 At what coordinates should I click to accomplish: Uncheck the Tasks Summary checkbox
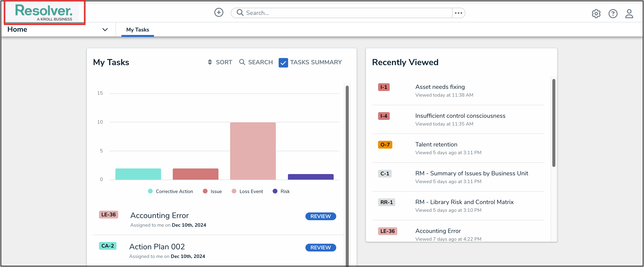(283, 63)
